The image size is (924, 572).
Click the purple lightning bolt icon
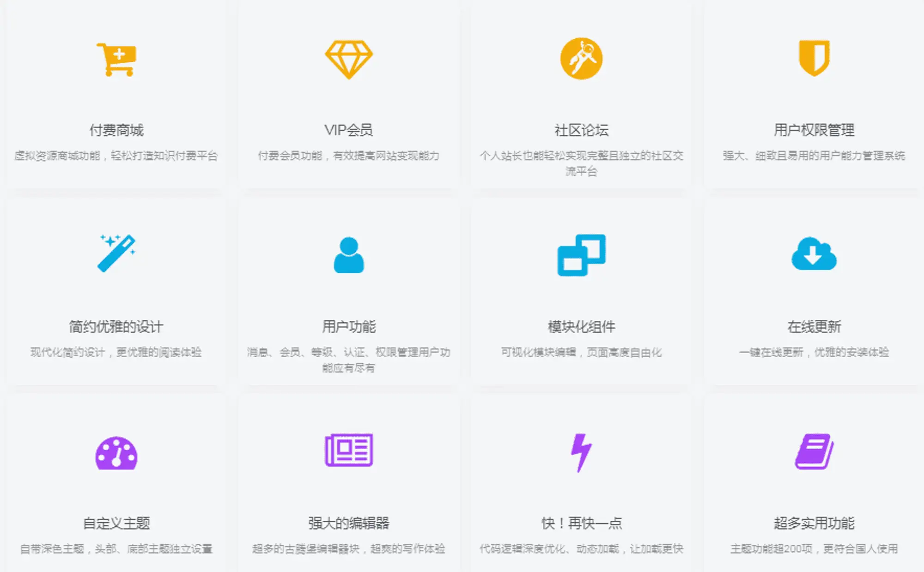(x=581, y=452)
